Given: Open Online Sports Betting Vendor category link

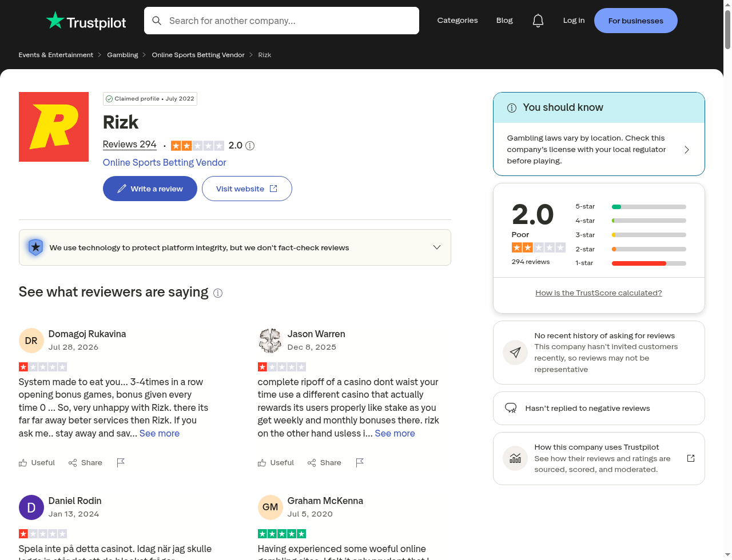Looking at the screenshot, I should pyautogui.click(x=165, y=162).
